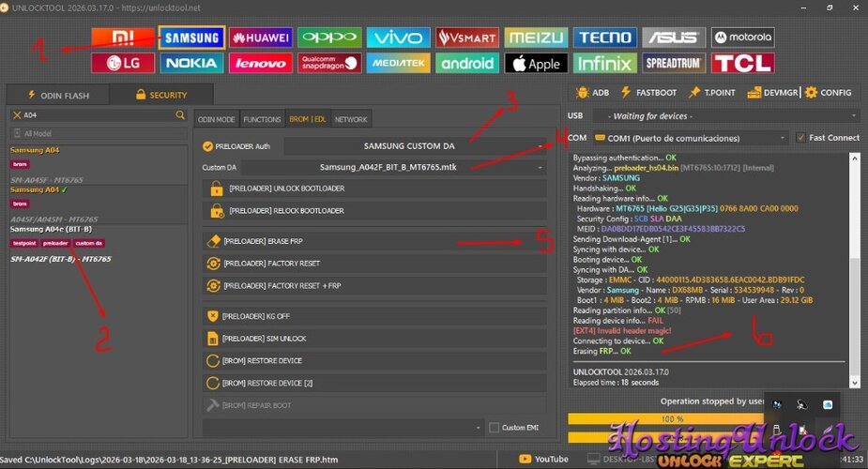Select the Lenovo brand logo
Viewport: 868px width, 469px height.
coord(261,63)
